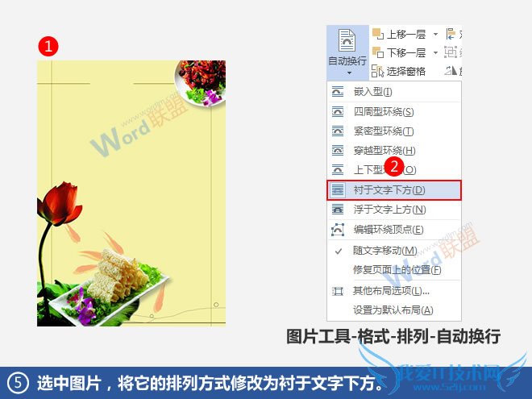Expand the 自动换行 dropdown arrow
Image resolution: width=532 pixels, height=399 pixels.
click(x=349, y=73)
